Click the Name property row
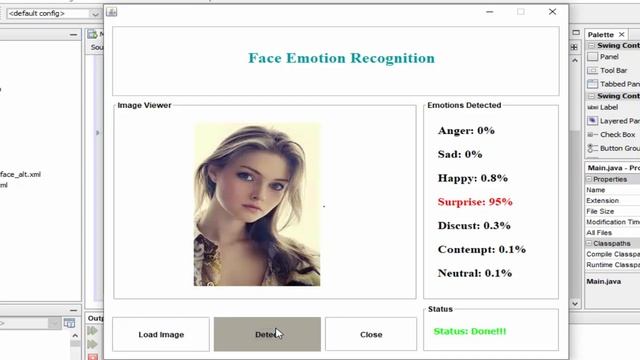 coord(613,190)
